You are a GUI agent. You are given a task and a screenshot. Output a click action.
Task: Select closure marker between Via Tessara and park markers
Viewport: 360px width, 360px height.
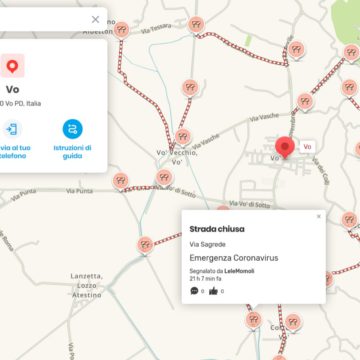(x=296, y=50)
